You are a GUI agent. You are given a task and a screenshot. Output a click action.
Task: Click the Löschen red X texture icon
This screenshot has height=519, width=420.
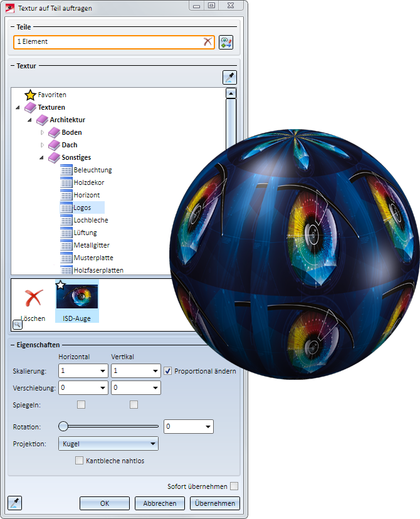pyautogui.click(x=34, y=298)
